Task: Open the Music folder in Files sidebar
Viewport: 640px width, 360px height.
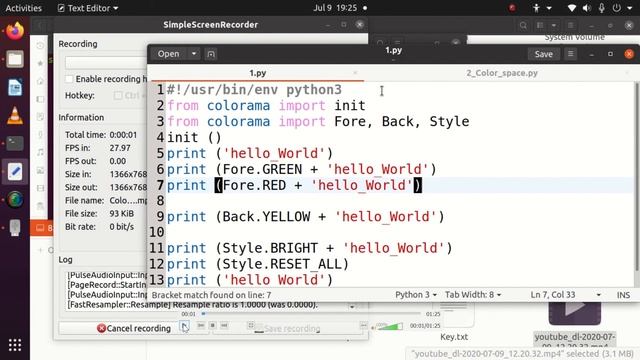Action: click(x=40, y=152)
